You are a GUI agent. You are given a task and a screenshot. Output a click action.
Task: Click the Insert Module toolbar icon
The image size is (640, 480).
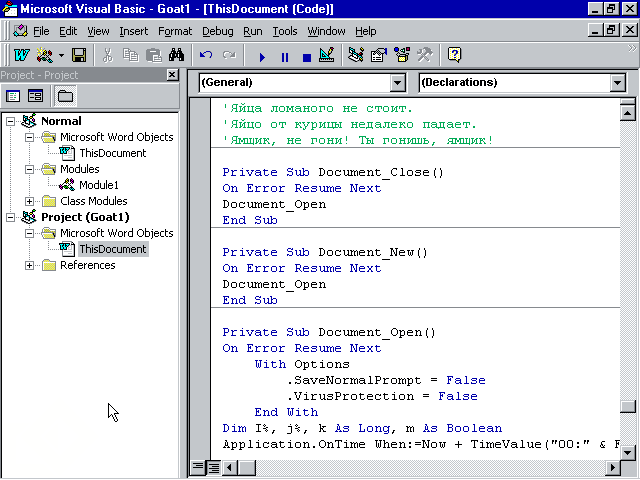click(x=44, y=55)
